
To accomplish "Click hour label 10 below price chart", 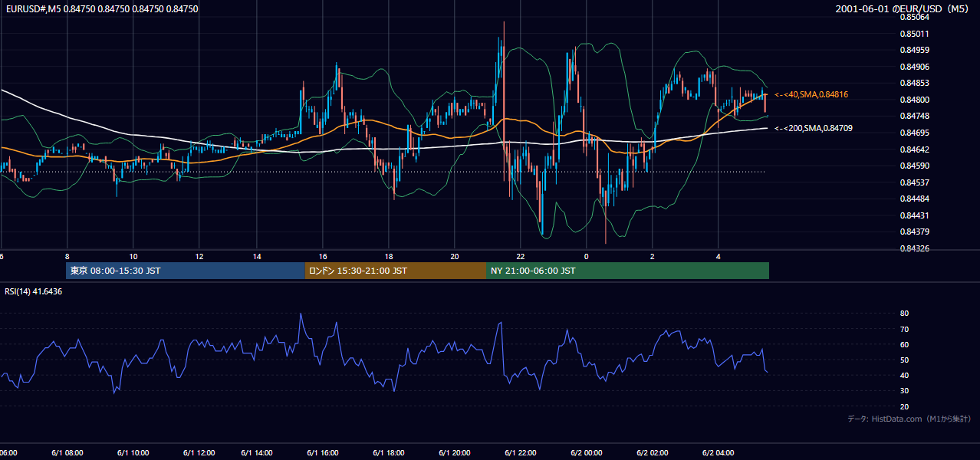I will coord(133,256).
